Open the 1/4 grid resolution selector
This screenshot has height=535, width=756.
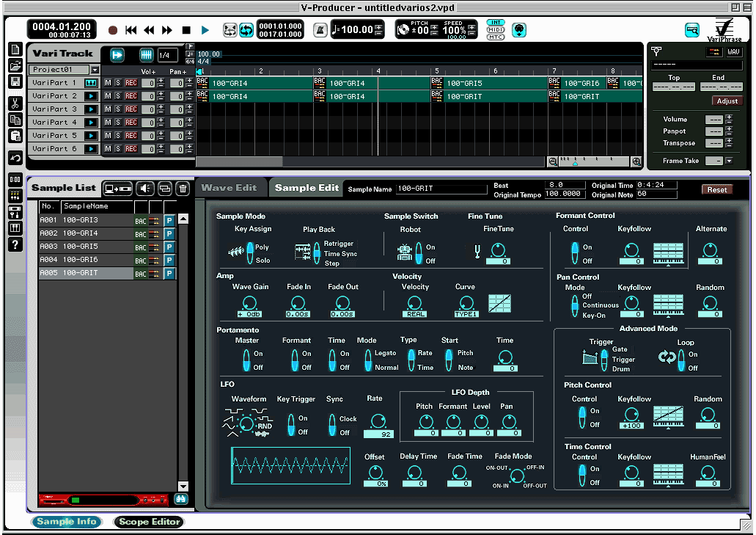point(168,55)
